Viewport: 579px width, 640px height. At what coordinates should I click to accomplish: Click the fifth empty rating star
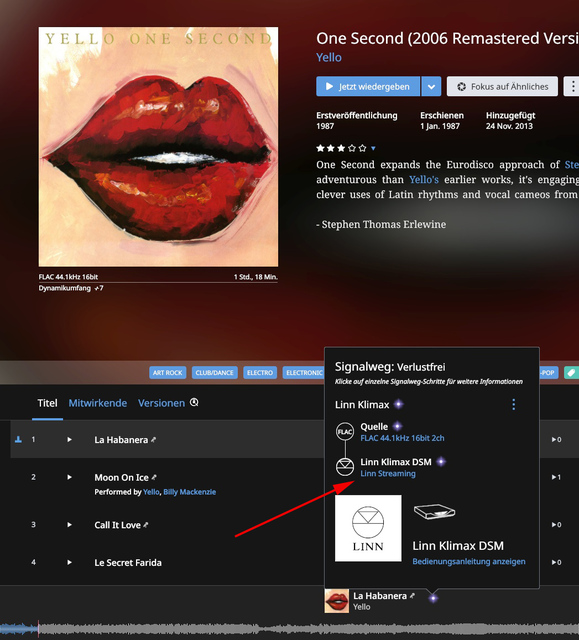362,148
